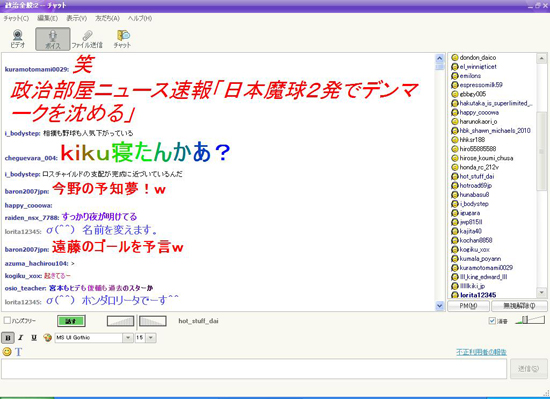The image size is (550, 399).
Task: Click status icon beside hunabasu8
Action: point(455,195)
